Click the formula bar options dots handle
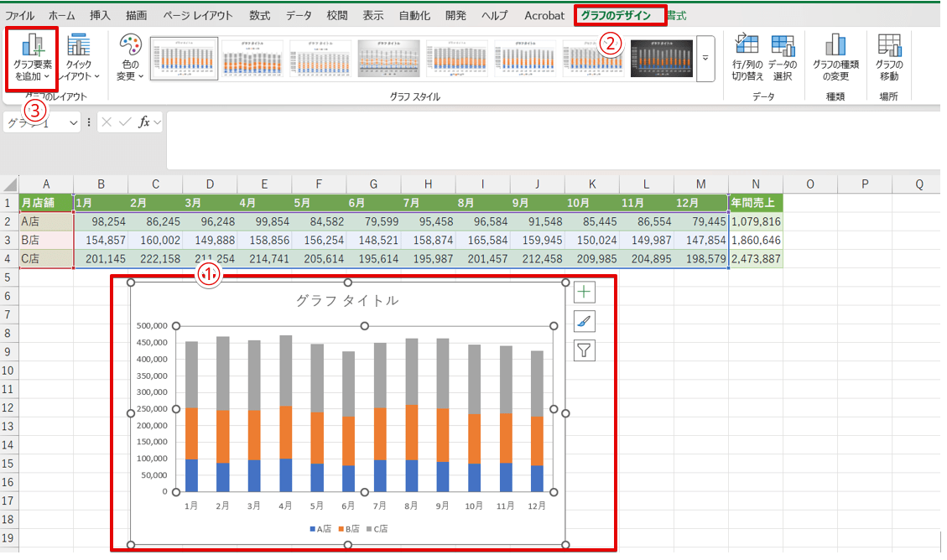This screenshot has height=560, width=947. [89, 122]
